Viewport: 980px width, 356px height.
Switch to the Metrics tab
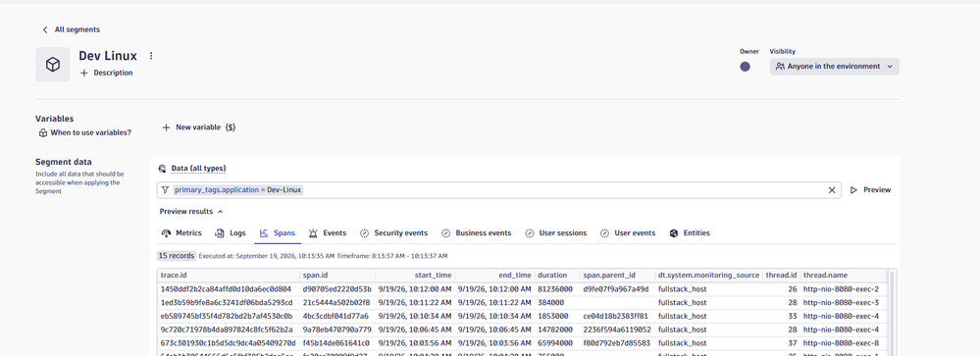coord(181,233)
